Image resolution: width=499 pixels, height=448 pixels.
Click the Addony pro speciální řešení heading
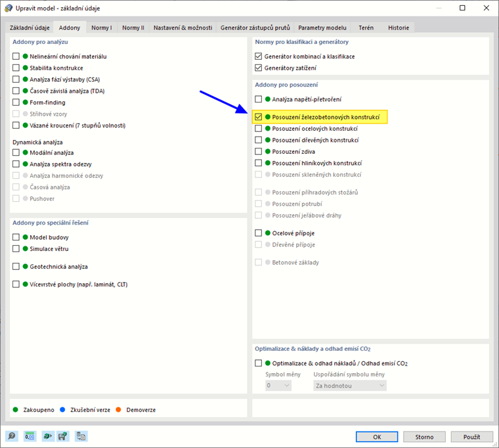(51, 223)
